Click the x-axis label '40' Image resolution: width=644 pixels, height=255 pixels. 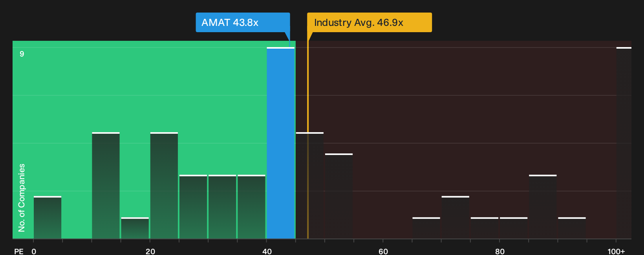pos(267,251)
